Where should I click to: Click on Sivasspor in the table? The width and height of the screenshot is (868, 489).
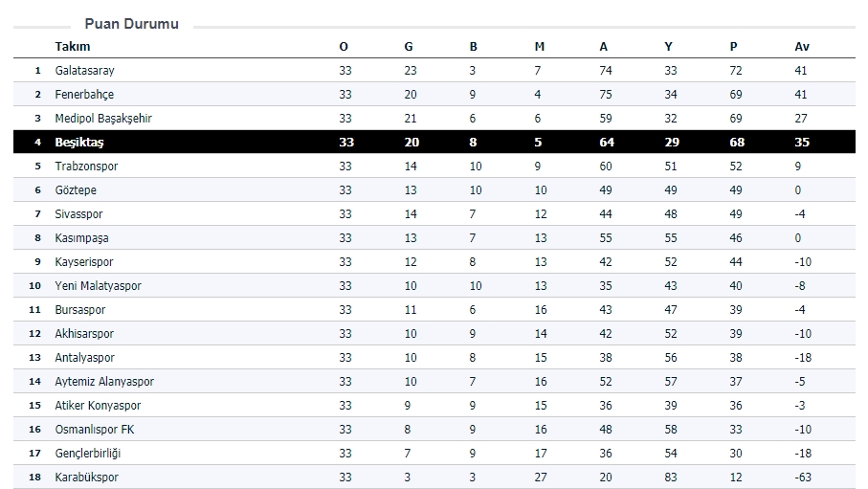coord(78,213)
